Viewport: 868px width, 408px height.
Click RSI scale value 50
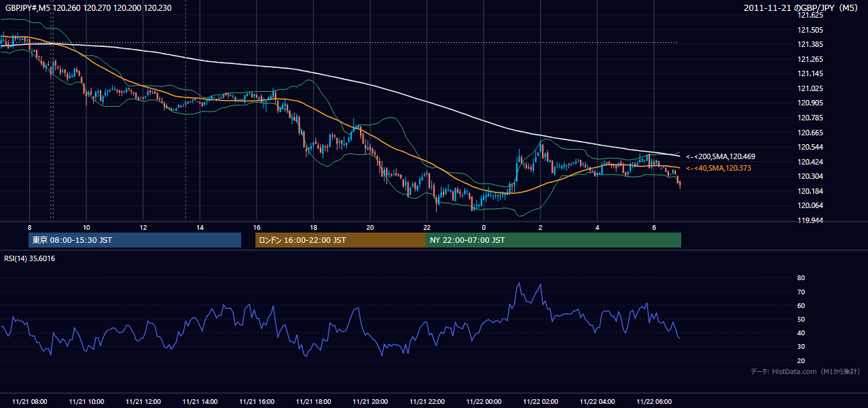[x=801, y=319]
